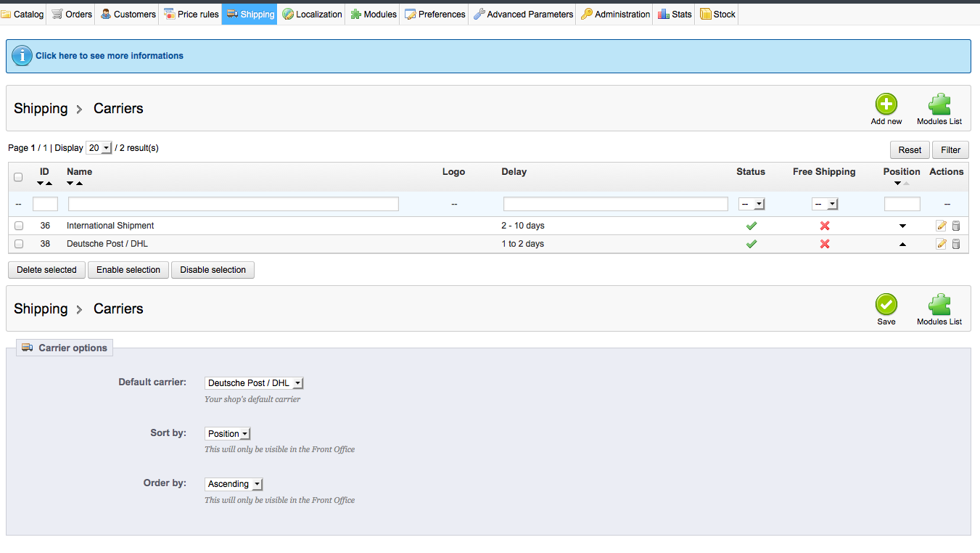Open the Catalog menu
The height and width of the screenshot is (553, 980).
coord(23,14)
